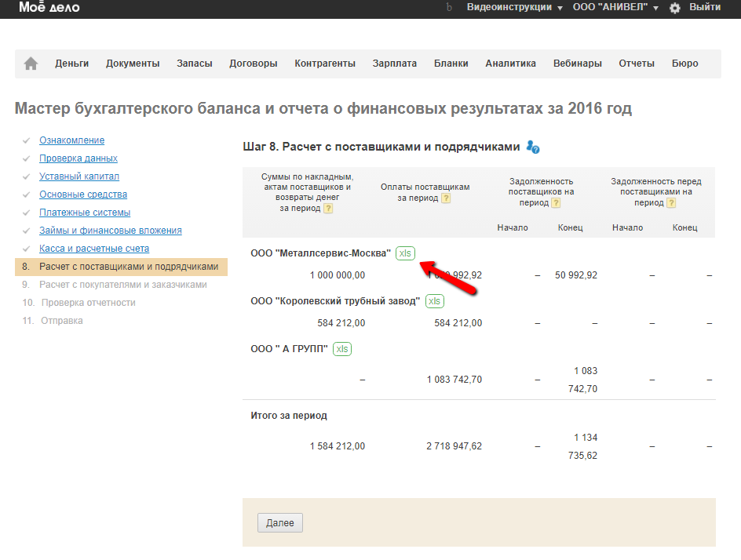Screen dimensions: 741x560
Task: Go to Проверка данных step
Action: pos(78,158)
